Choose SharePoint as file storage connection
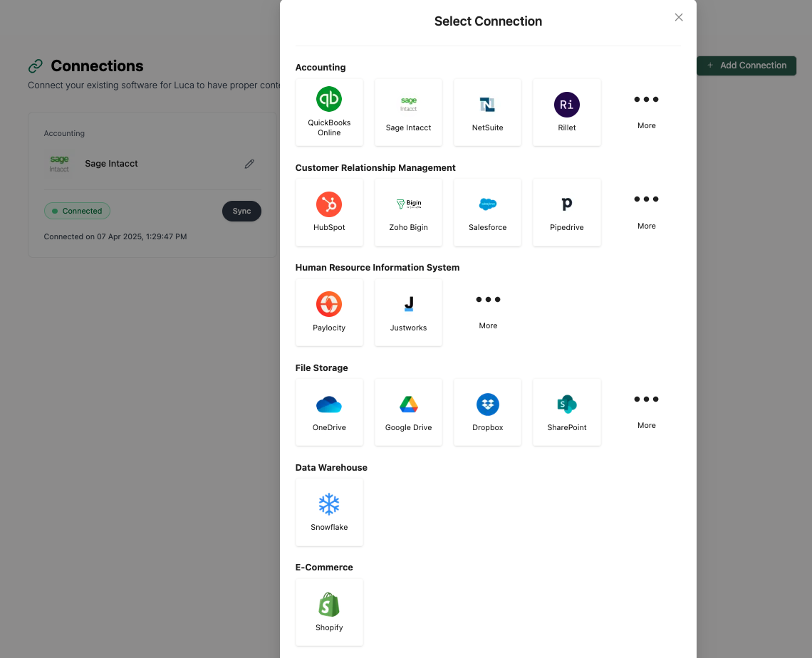Image resolution: width=812 pixels, height=658 pixels. click(566, 412)
